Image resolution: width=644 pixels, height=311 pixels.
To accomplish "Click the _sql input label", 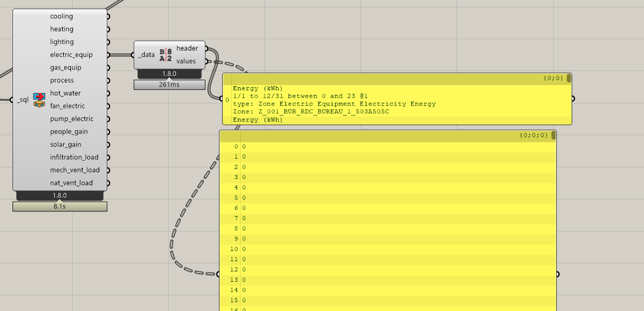I will point(22,100).
